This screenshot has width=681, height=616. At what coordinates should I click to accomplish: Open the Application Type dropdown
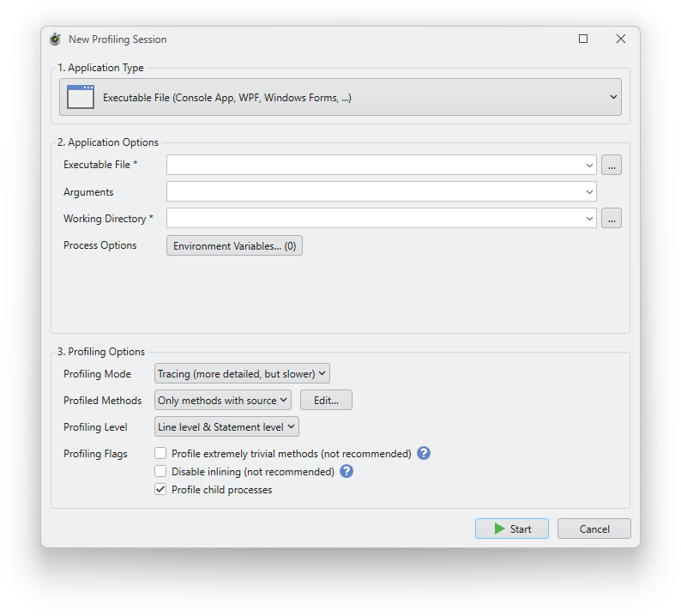click(x=340, y=97)
